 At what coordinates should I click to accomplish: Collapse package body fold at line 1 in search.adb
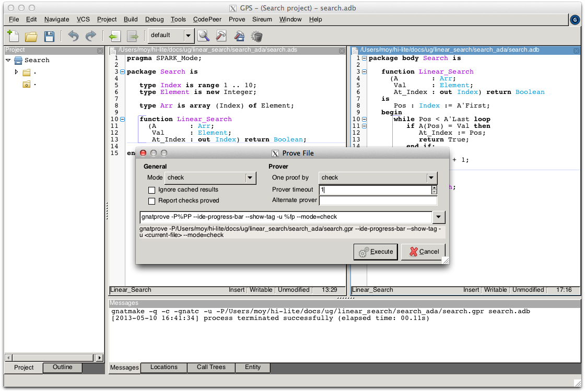click(365, 58)
